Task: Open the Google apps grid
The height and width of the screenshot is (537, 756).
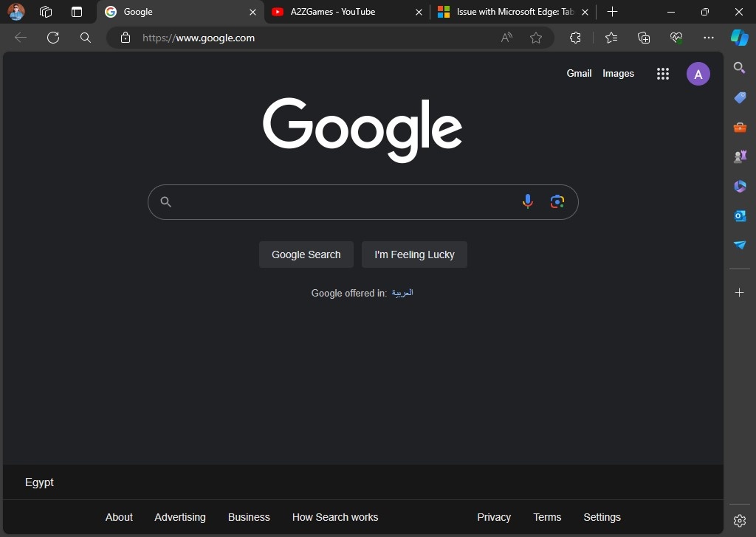Action: 662,73
